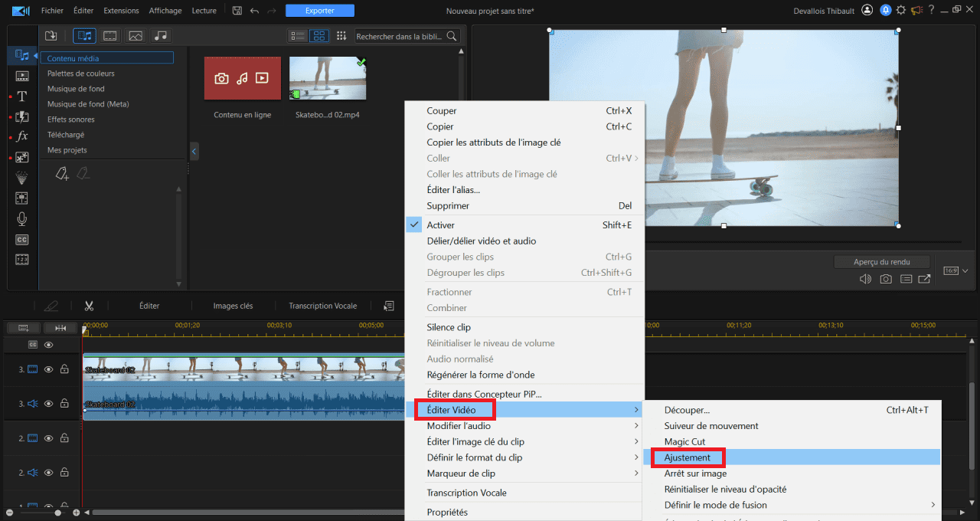980x521 pixels.
Task: Filter library to show videos only
Action: coord(110,36)
